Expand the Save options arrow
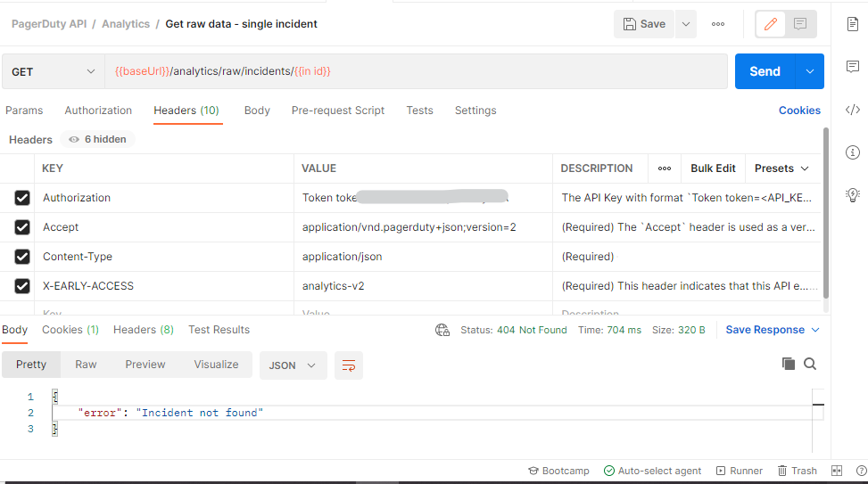868x484 pixels. [x=686, y=24]
